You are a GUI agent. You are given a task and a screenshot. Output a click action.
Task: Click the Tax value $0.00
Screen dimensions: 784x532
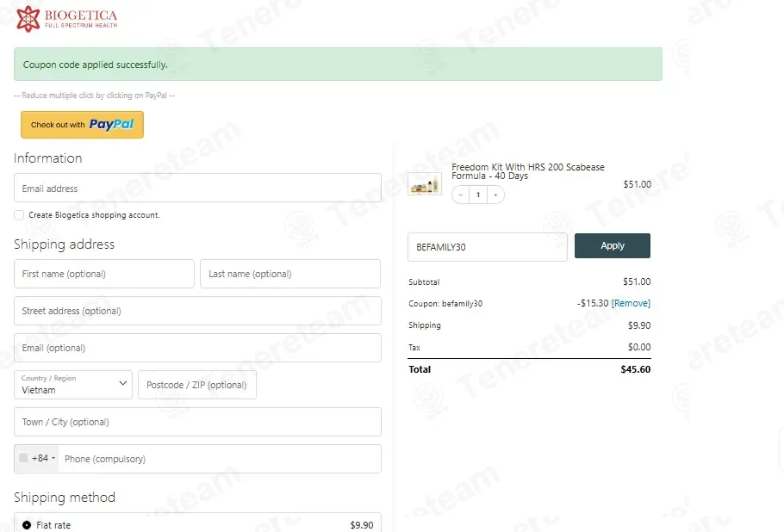639,347
